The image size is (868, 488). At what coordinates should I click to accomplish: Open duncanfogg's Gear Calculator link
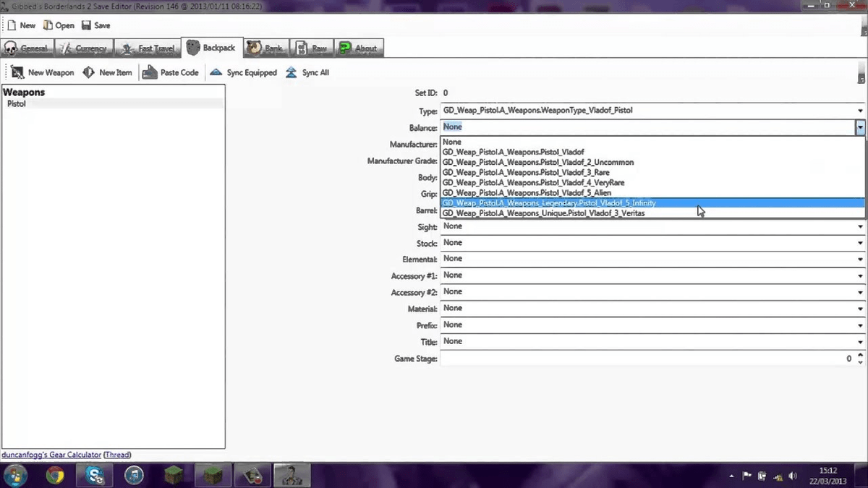[x=51, y=455]
